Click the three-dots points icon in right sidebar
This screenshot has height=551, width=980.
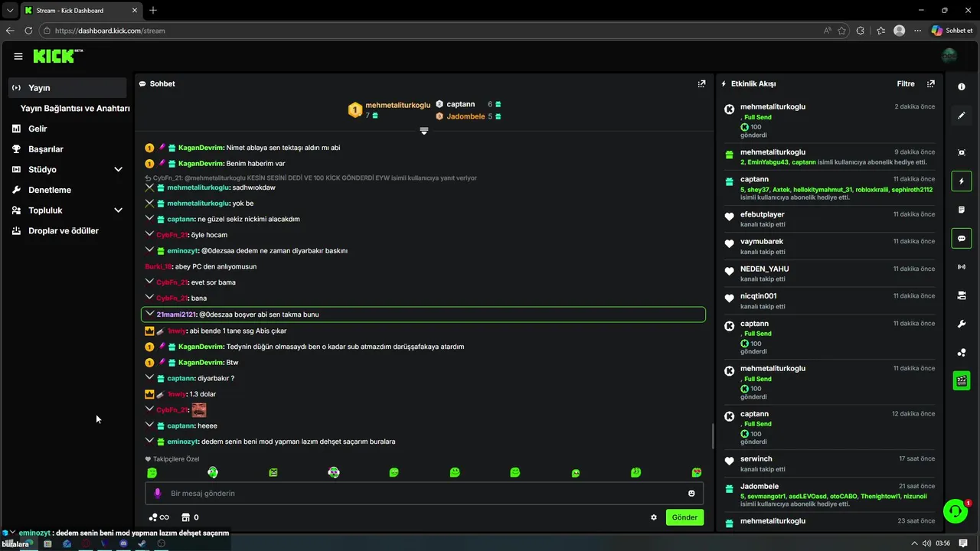962,353
